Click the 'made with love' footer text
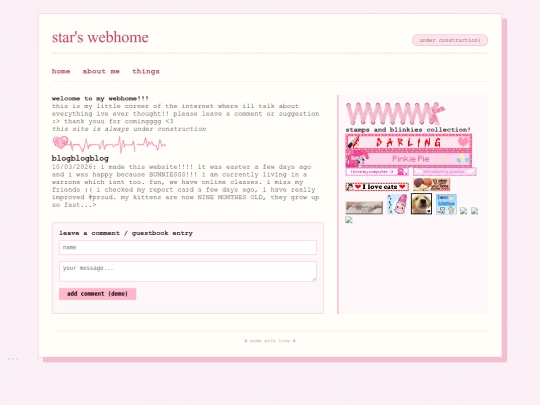 click(270, 341)
